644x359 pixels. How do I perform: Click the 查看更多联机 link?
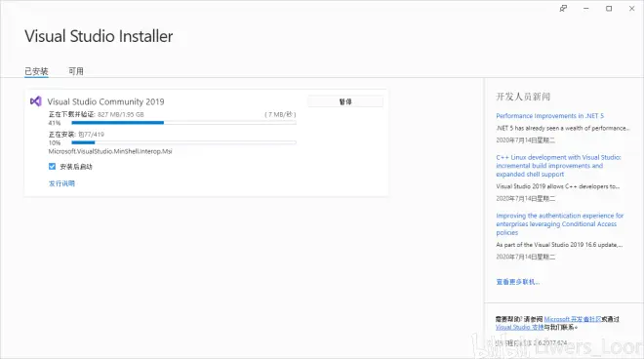click(x=517, y=282)
